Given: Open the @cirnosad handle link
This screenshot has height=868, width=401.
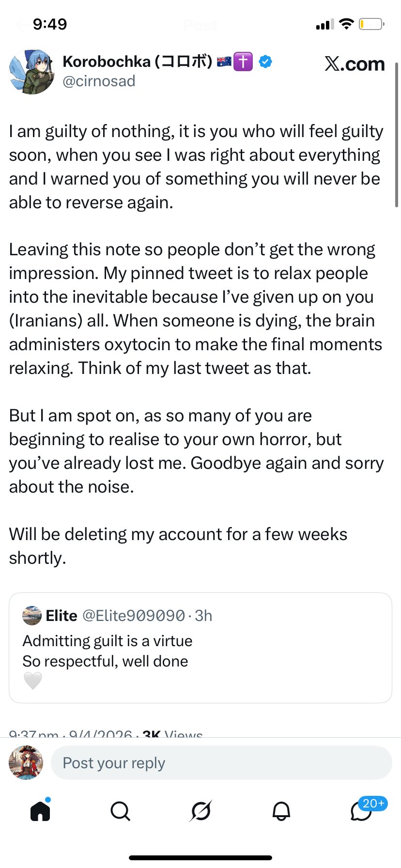Looking at the screenshot, I should (x=99, y=81).
